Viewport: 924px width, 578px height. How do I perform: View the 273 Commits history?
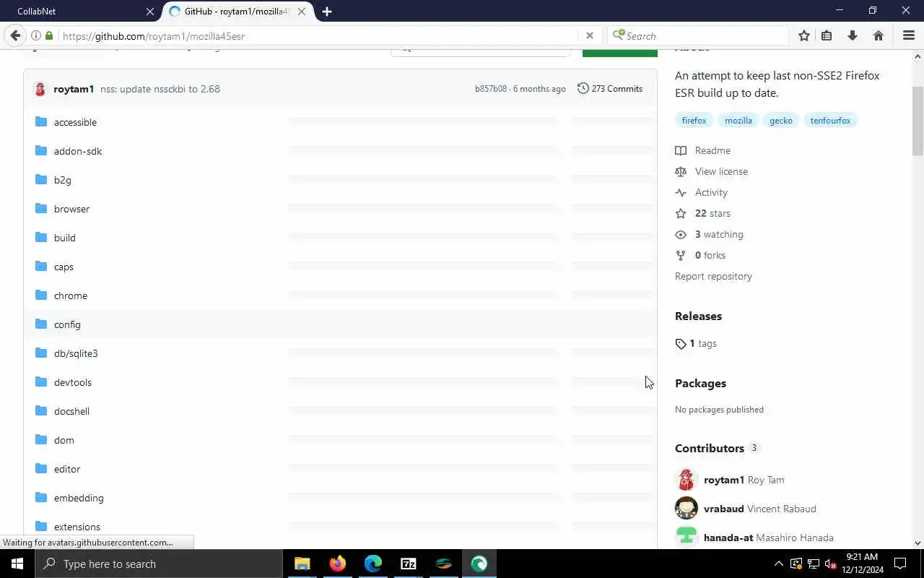click(x=610, y=89)
